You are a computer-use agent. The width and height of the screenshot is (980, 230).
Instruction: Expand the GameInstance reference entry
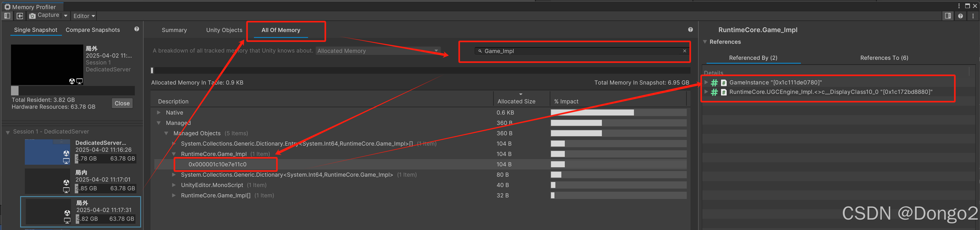(706, 82)
